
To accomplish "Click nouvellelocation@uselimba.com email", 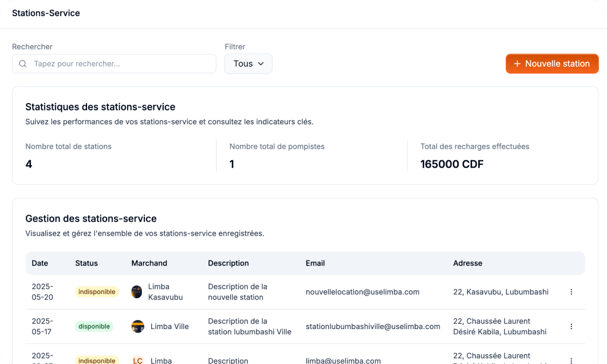I will [362, 292].
